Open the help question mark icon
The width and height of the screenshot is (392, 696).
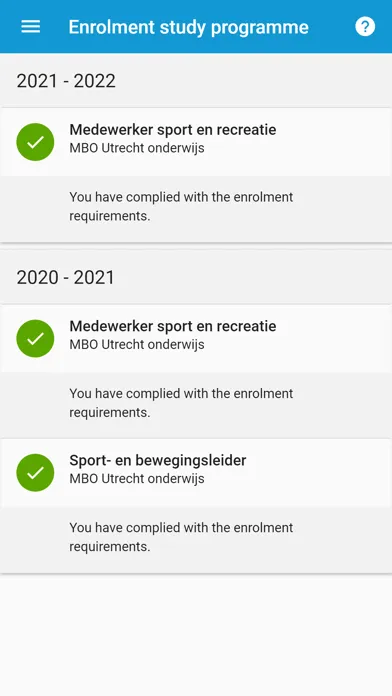coord(365,27)
